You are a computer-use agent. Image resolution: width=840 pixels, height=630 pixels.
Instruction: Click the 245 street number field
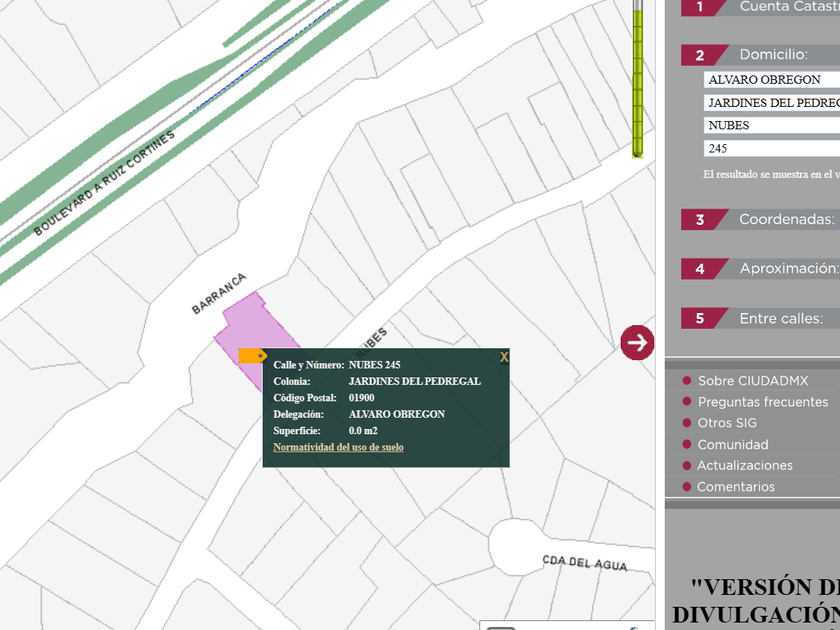(771, 149)
